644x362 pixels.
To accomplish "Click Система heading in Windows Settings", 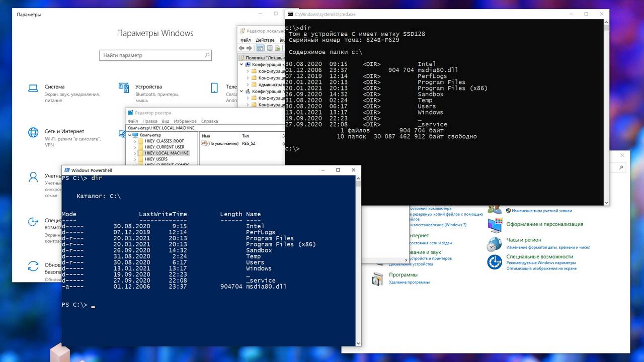I will click(54, 86).
